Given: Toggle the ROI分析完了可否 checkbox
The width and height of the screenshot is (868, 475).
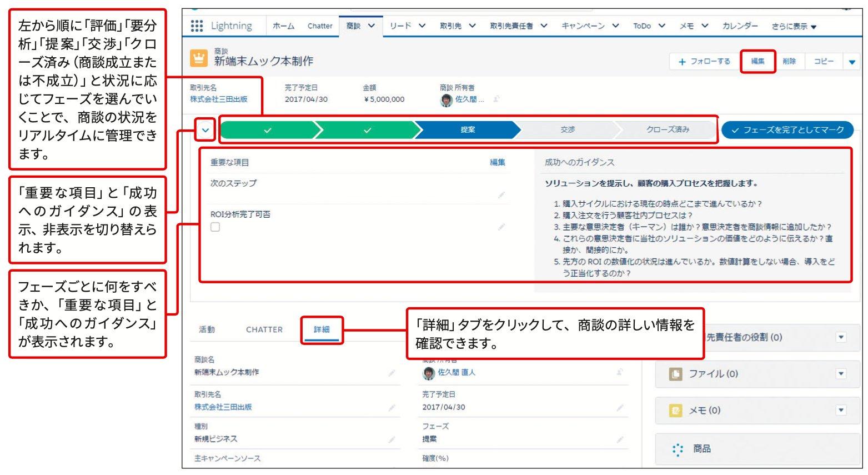Looking at the screenshot, I should pyautogui.click(x=215, y=227).
